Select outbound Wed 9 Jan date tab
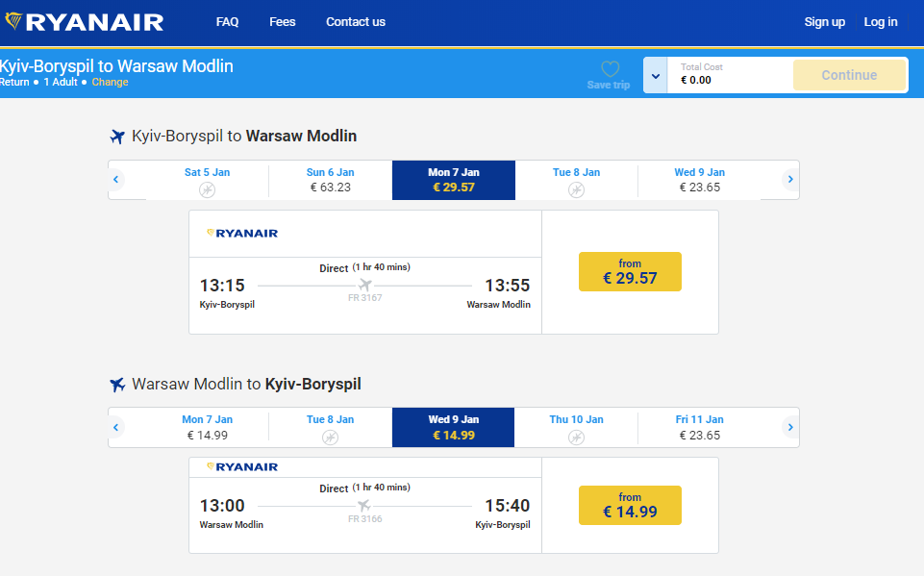The height and width of the screenshot is (576, 924). [x=699, y=180]
